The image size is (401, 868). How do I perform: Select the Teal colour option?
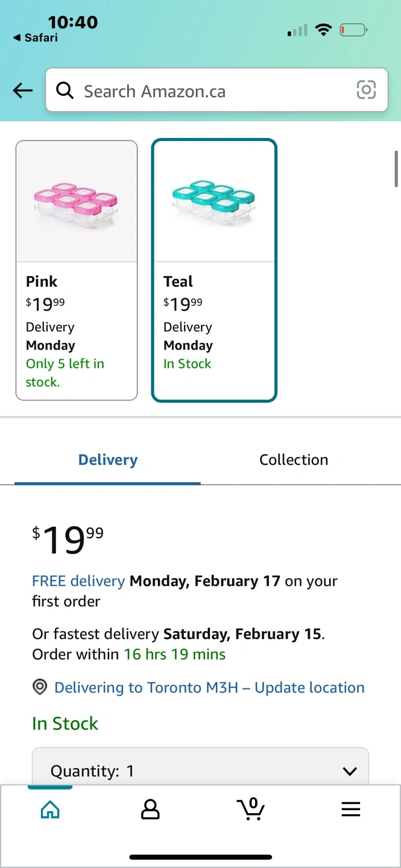click(x=214, y=270)
